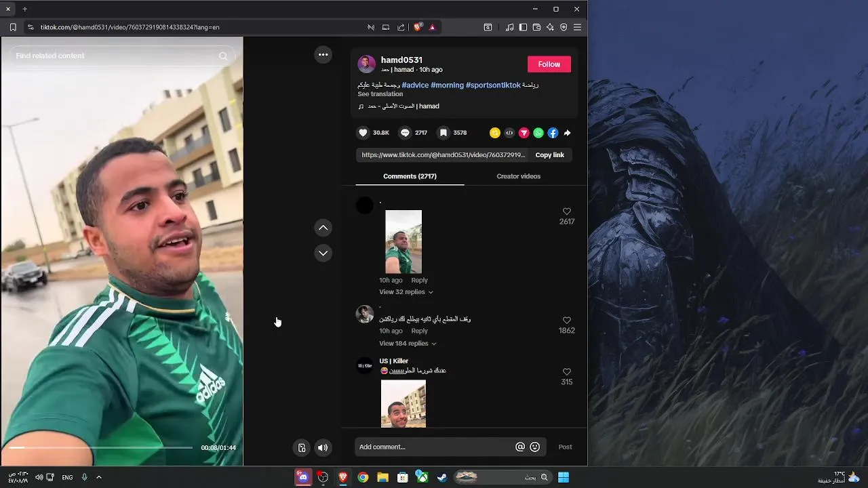868x488 pixels.
Task: Click the browser address bar URL
Action: [130, 27]
